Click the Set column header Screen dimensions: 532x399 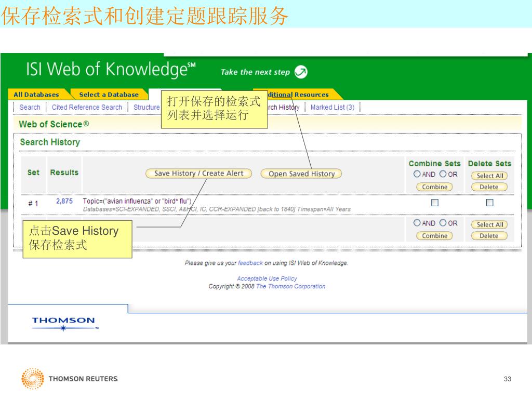click(x=34, y=172)
